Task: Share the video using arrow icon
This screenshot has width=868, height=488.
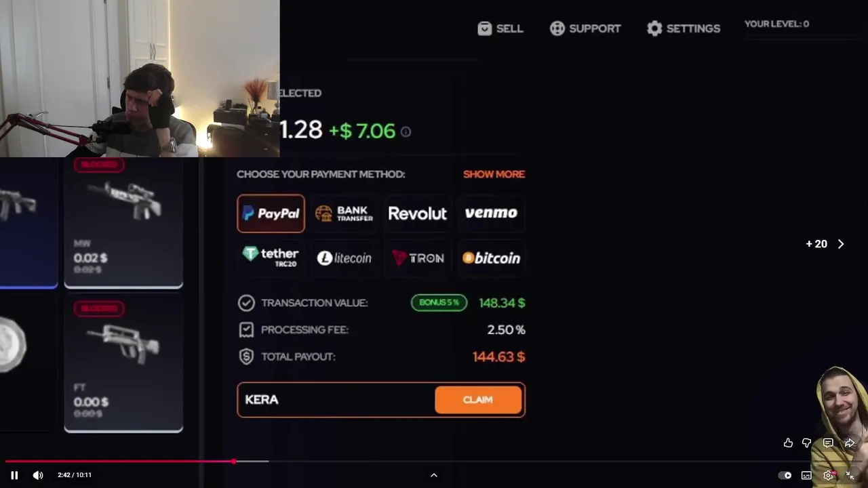Action: 850,443
